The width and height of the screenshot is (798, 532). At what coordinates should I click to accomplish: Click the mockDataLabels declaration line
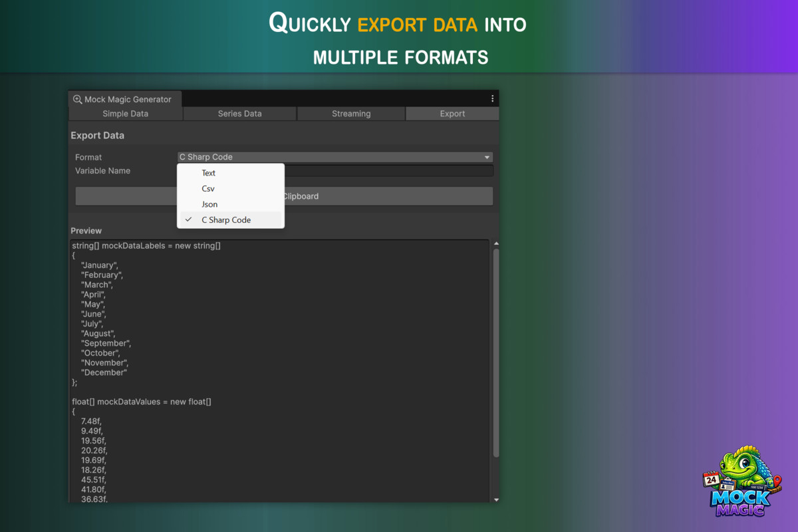[146, 246]
